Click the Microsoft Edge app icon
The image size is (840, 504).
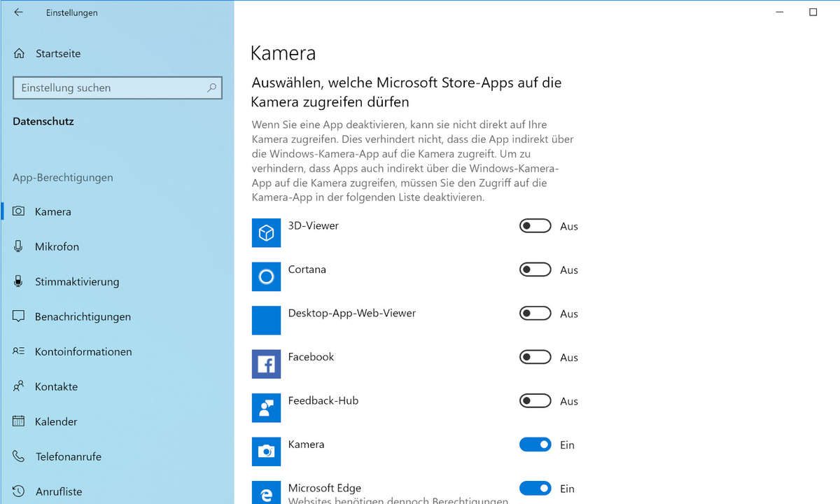click(x=266, y=492)
